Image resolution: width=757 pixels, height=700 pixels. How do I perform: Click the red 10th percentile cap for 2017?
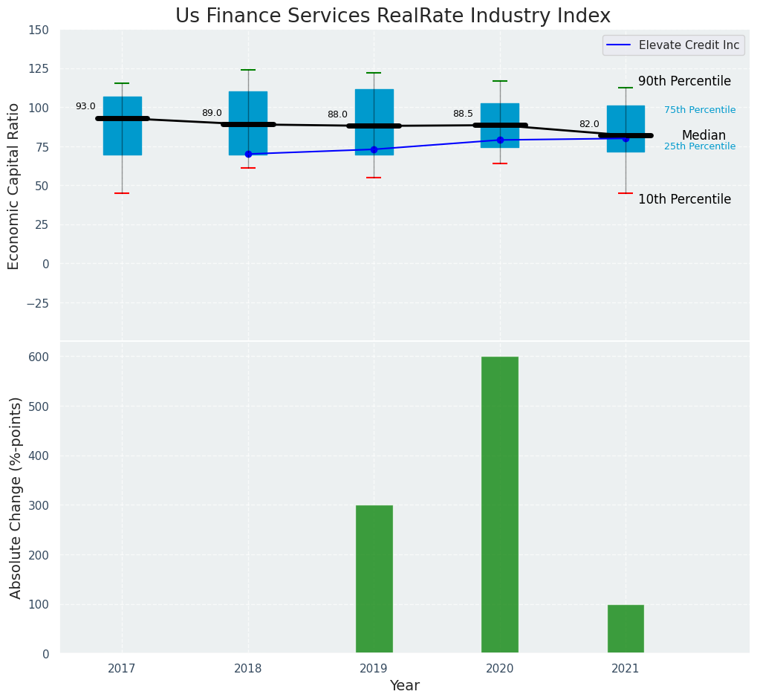click(122, 193)
